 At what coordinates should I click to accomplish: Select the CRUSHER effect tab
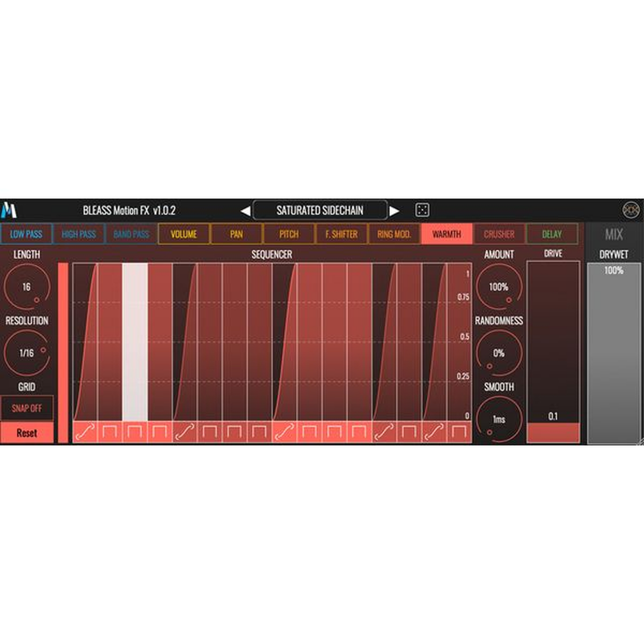point(499,234)
